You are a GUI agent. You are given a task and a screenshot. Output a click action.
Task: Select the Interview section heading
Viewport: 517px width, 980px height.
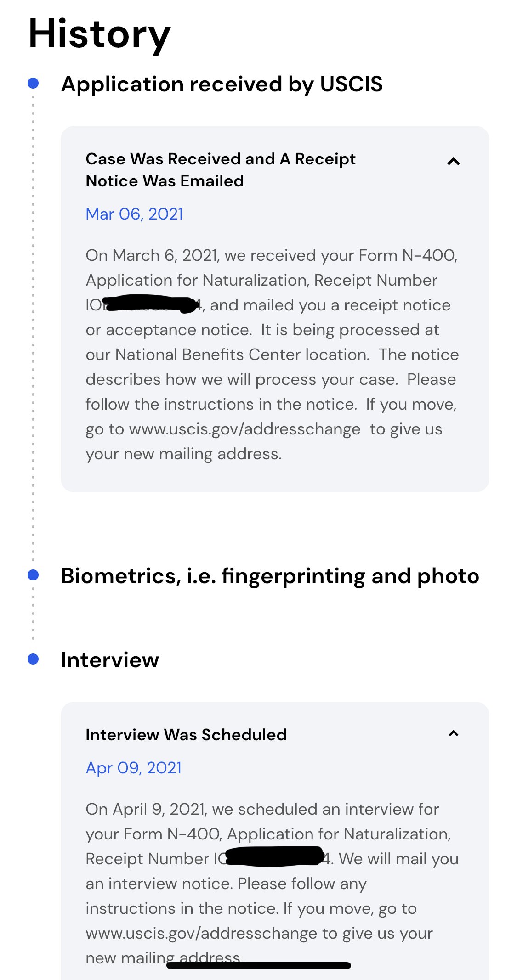110,660
